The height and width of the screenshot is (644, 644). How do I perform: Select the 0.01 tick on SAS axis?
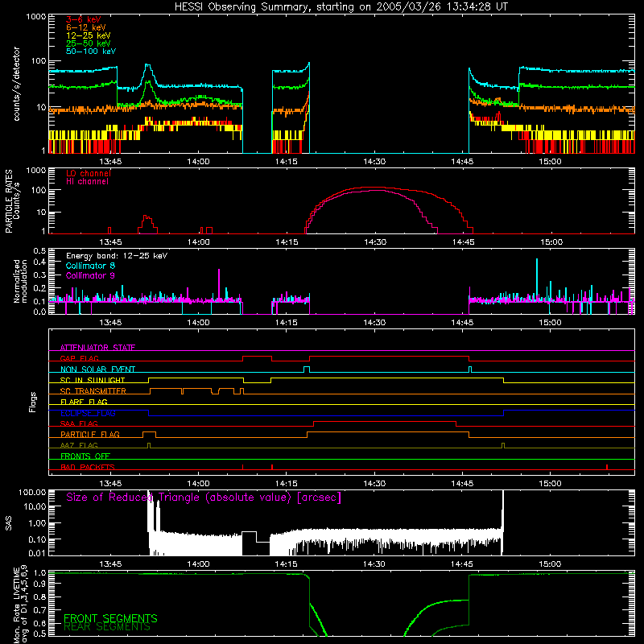point(36,553)
